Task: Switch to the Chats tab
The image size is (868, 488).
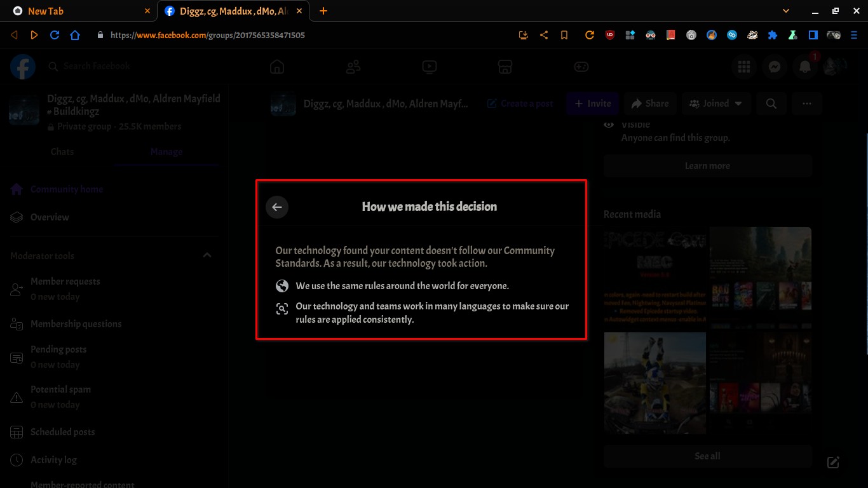Action: click(62, 152)
